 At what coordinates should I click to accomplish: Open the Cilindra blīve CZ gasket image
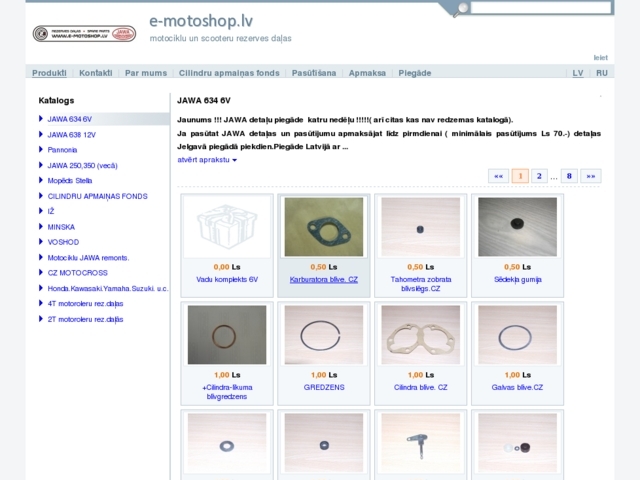pos(420,334)
